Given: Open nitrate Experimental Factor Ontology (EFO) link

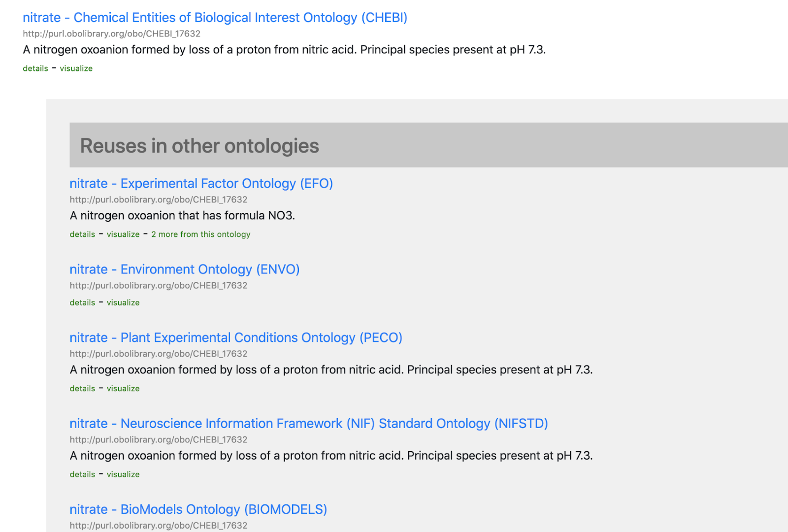Looking at the screenshot, I should click(201, 184).
